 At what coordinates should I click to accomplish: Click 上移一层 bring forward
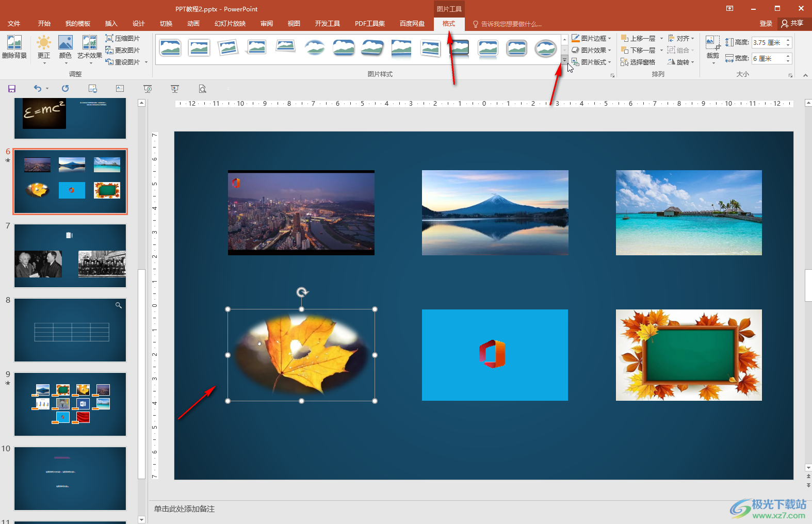click(x=638, y=38)
